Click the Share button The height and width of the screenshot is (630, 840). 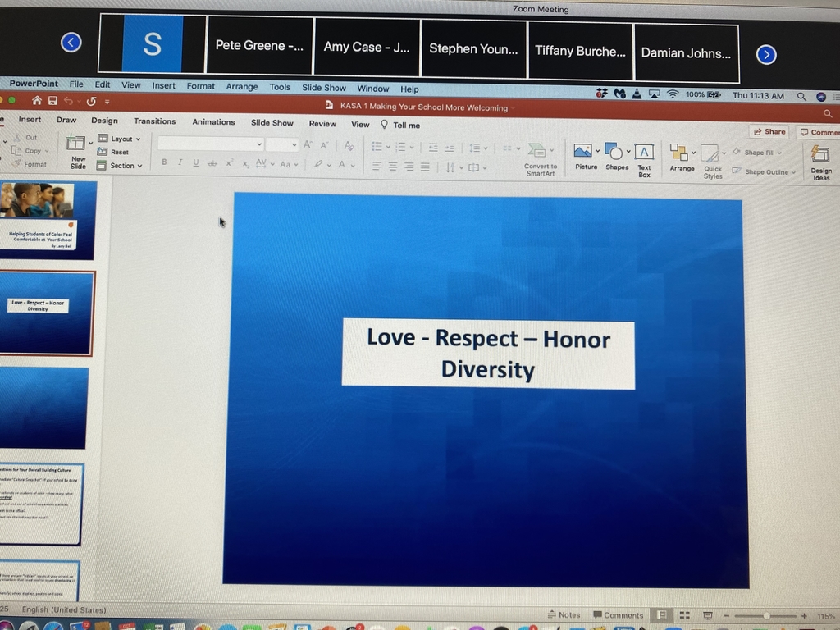tap(769, 131)
